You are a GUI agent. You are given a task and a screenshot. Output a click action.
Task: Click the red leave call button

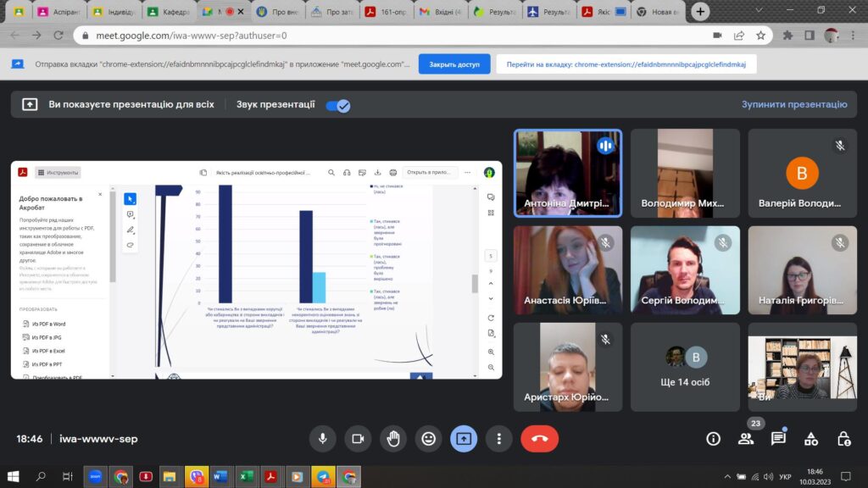tap(539, 439)
